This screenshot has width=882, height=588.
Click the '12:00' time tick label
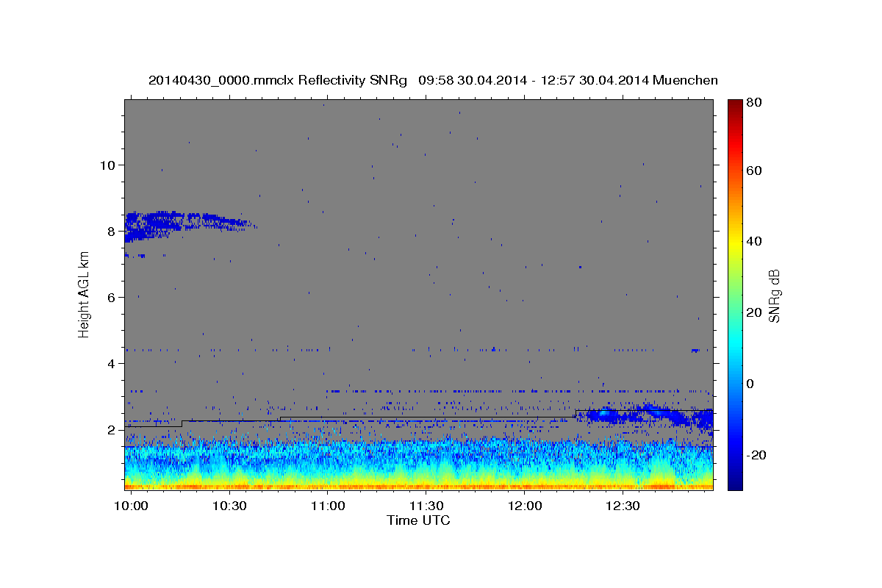pyautogui.click(x=525, y=506)
